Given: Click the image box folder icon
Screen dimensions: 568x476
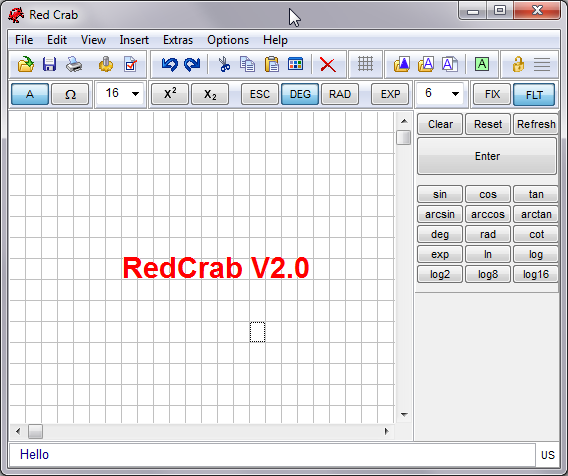Looking at the screenshot, I should pyautogui.click(x=402, y=64).
